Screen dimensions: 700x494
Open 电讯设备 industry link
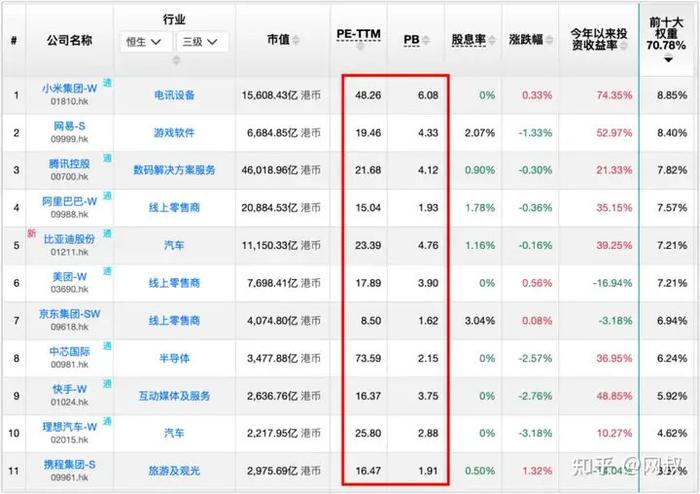[175, 95]
